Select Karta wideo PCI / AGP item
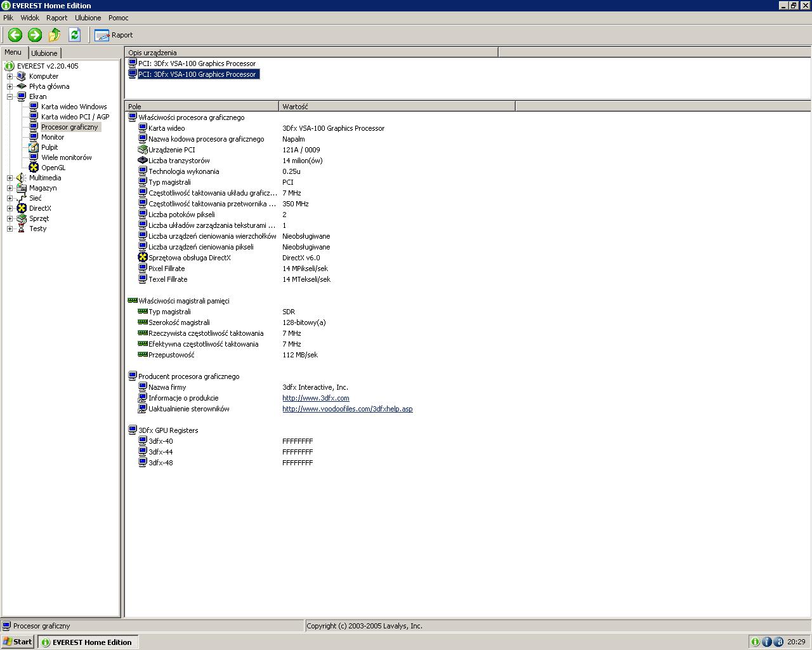Viewport: 812px width, 650px height. point(75,117)
